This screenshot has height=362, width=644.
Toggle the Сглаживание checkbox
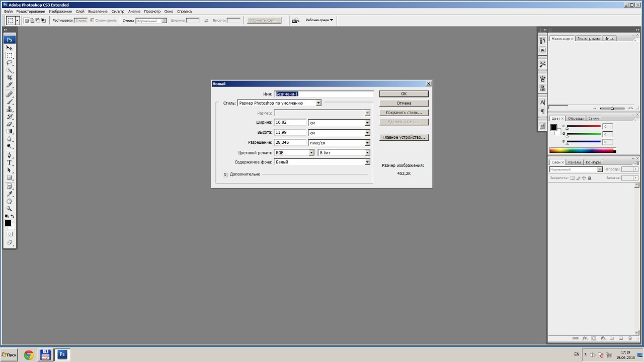click(x=92, y=21)
